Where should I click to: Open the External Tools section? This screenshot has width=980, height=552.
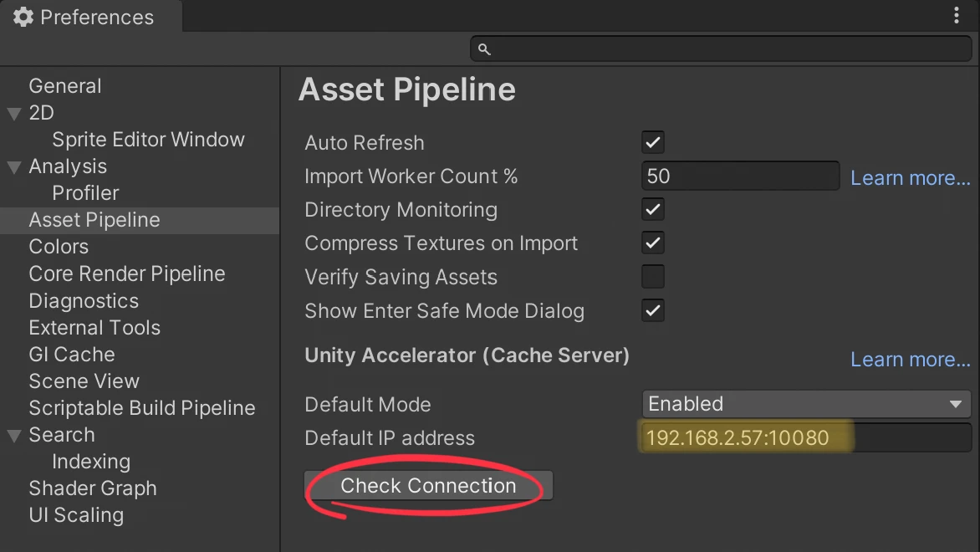tap(94, 328)
